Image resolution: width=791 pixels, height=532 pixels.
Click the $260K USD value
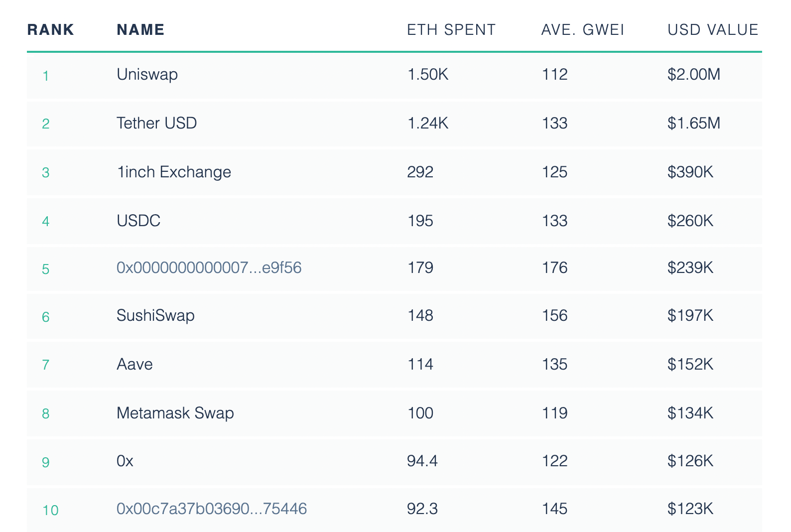[691, 221]
